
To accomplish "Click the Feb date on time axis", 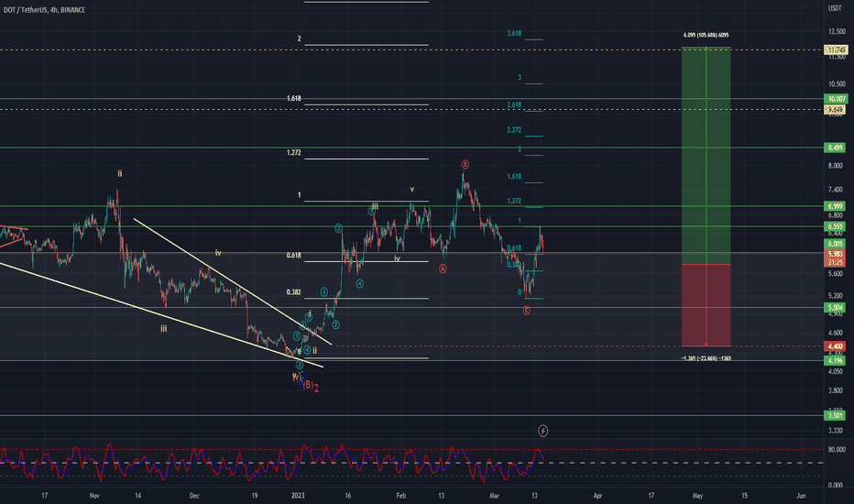I will pyautogui.click(x=400, y=495).
